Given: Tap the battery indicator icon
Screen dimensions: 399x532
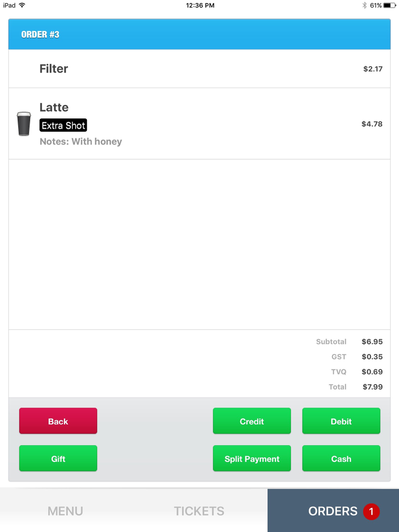Looking at the screenshot, I should [x=389, y=6].
